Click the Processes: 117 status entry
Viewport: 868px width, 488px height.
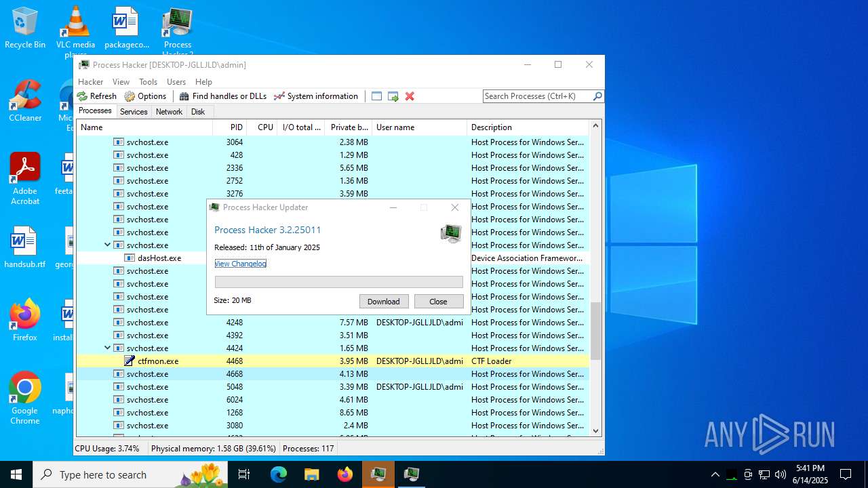point(309,449)
